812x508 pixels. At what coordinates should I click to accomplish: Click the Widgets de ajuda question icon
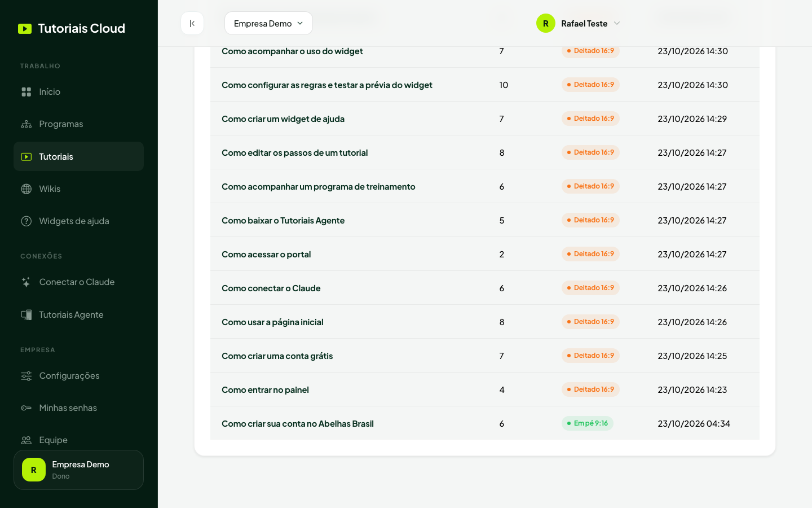pos(27,221)
